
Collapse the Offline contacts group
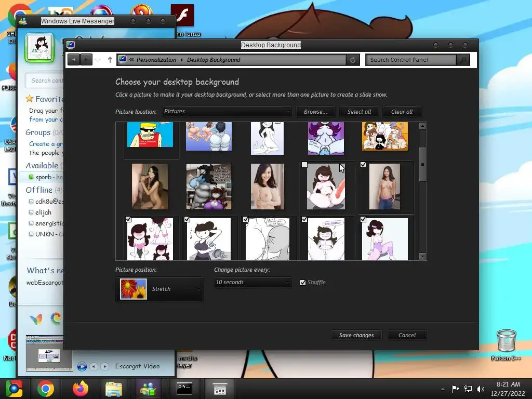[38, 190]
